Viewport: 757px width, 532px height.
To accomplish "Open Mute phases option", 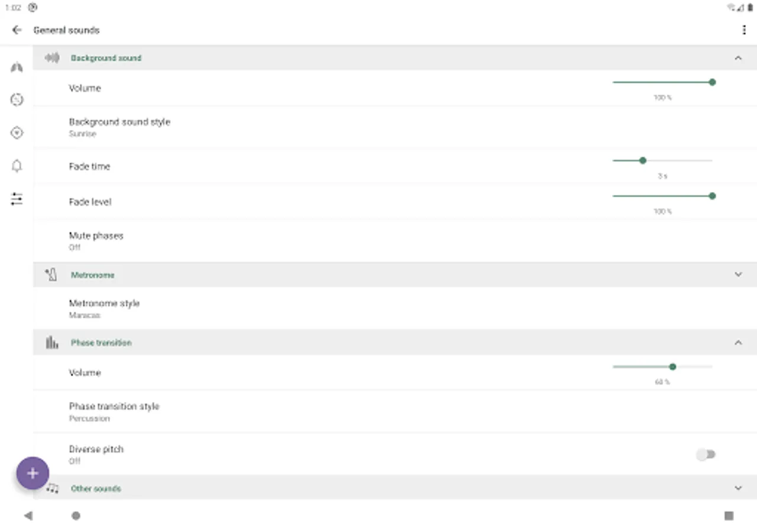I will click(x=395, y=241).
